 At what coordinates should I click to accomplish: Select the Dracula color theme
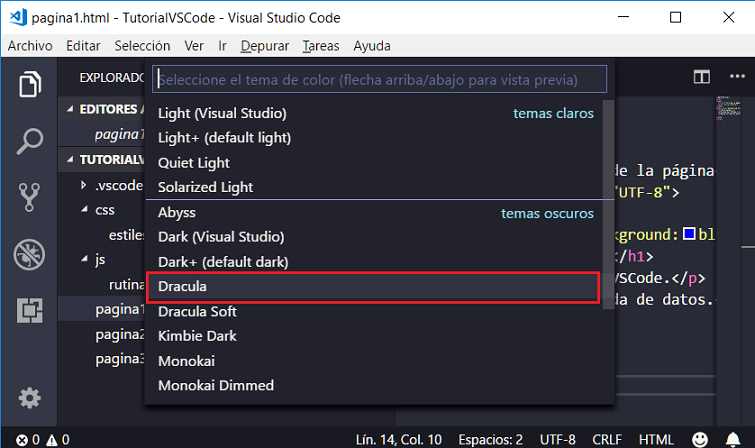372,287
